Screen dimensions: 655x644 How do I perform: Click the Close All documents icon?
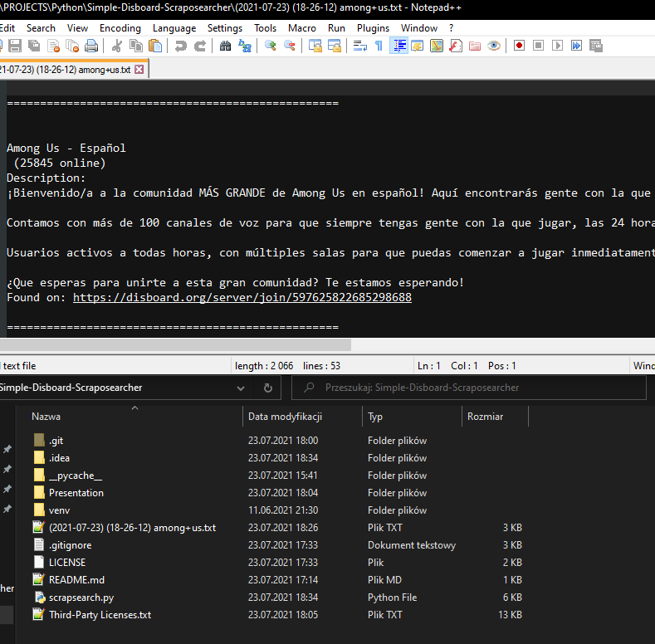pos(72,46)
